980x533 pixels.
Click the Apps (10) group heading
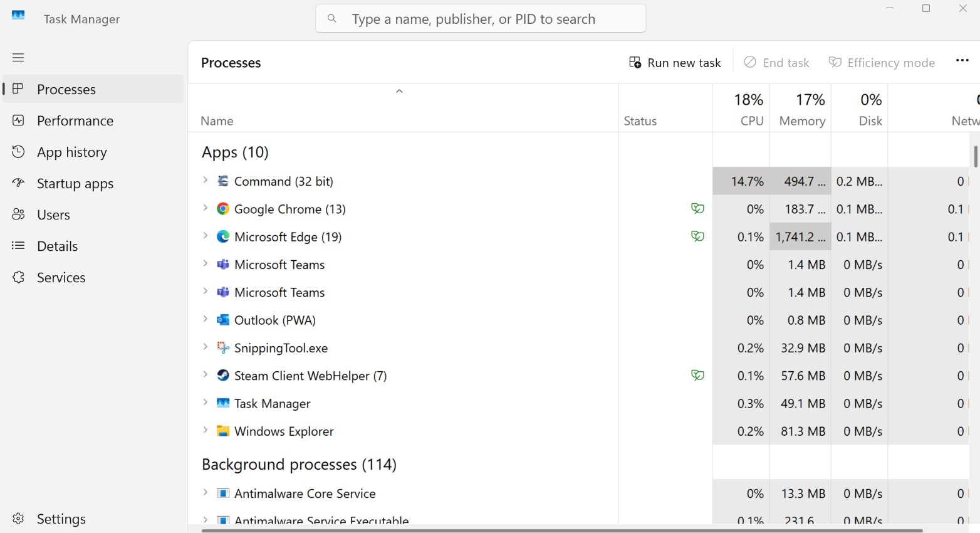coord(235,152)
